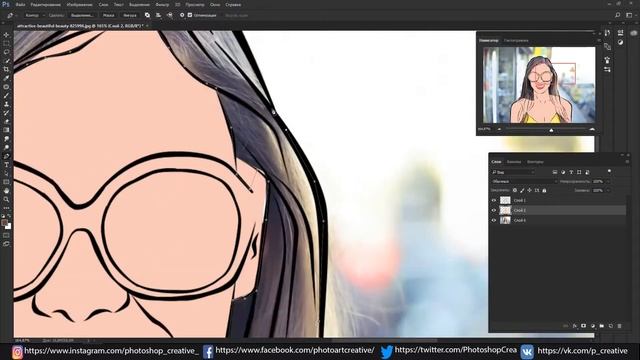Open path arrangement options
Image resolution: width=640 pixels, height=360 pixels.
(x=169, y=16)
